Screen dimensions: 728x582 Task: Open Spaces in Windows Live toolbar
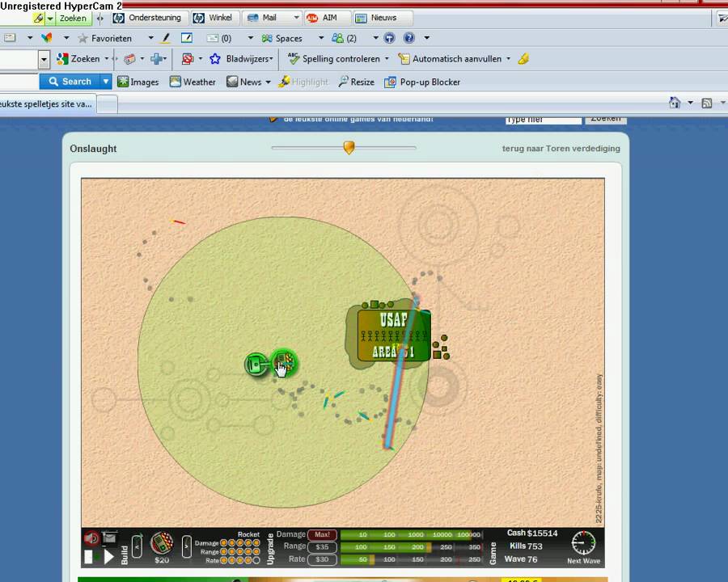tap(281, 38)
